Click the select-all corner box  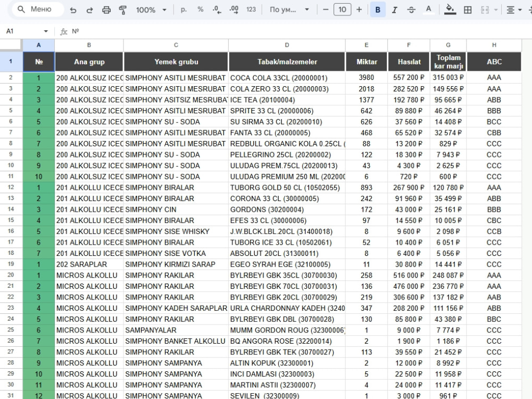coord(11,45)
